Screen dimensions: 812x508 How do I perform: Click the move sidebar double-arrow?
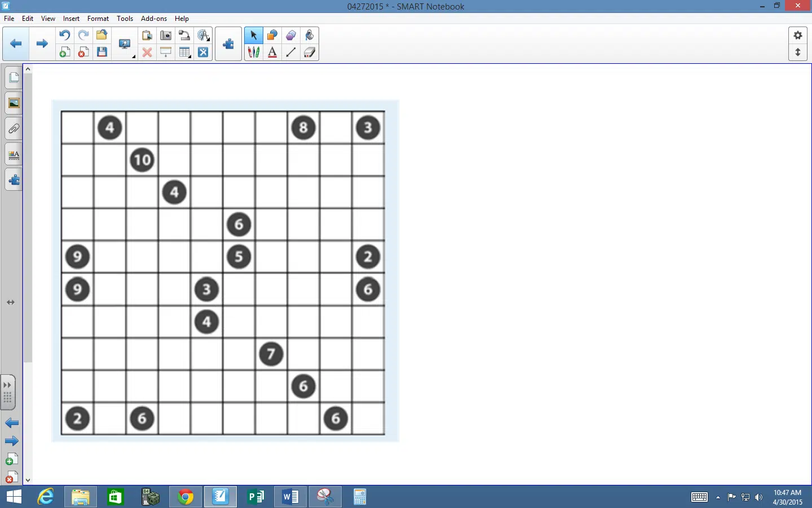click(11, 303)
